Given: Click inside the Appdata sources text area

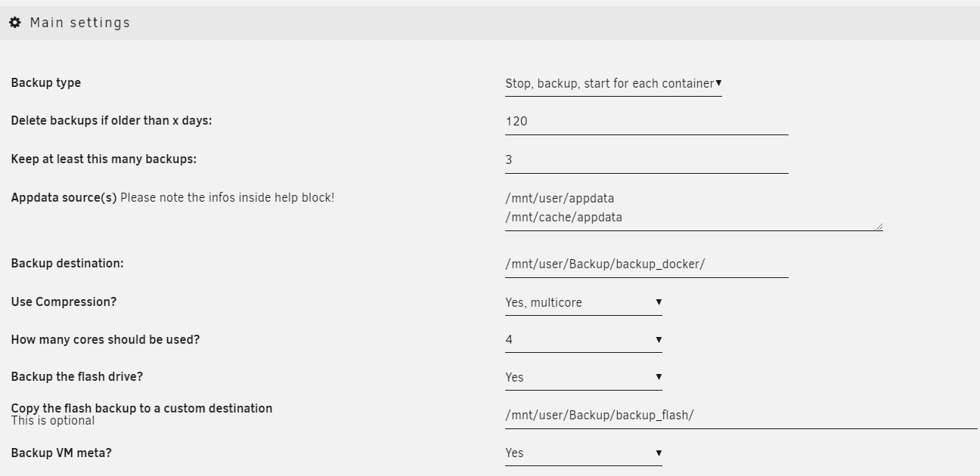Looking at the screenshot, I should coord(694,209).
